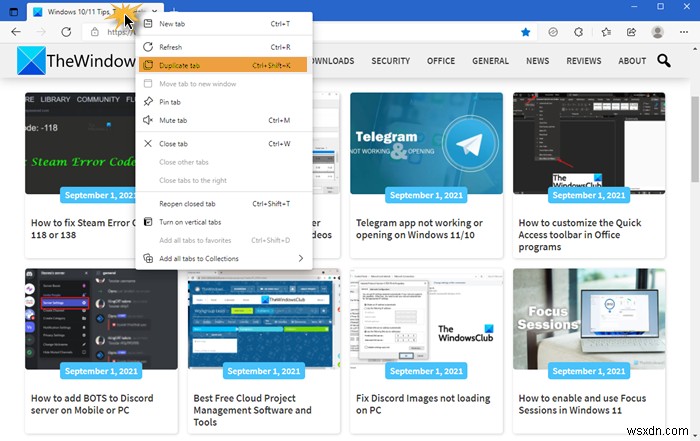The width and height of the screenshot is (700, 441).
Task: Open the OFFICE nav link
Action: click(441, 61)
